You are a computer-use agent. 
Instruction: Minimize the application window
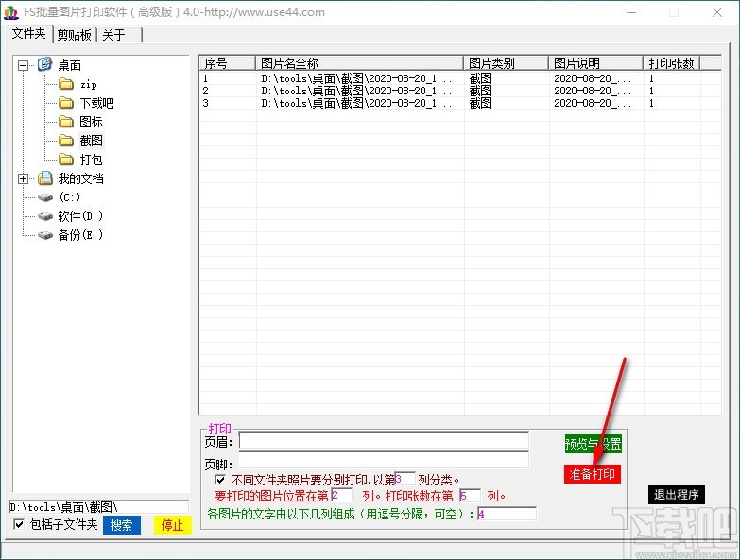pyautogui.click(x=631, y=12)
